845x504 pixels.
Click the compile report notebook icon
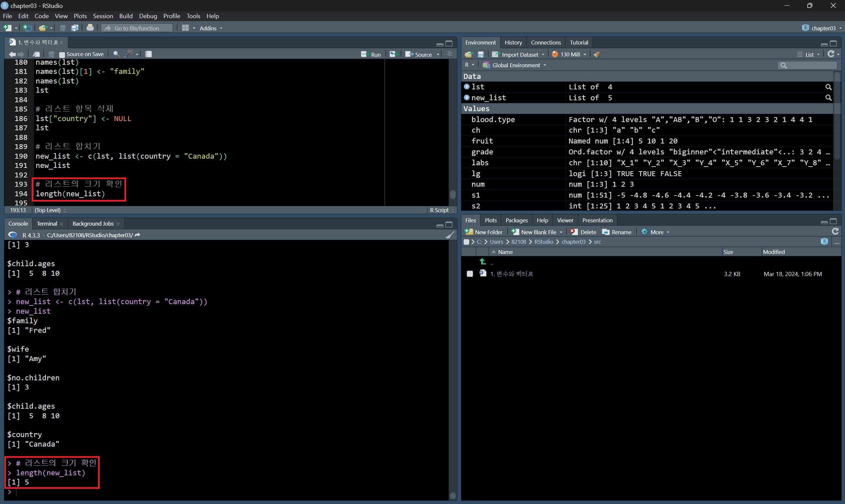pos(149,54)
